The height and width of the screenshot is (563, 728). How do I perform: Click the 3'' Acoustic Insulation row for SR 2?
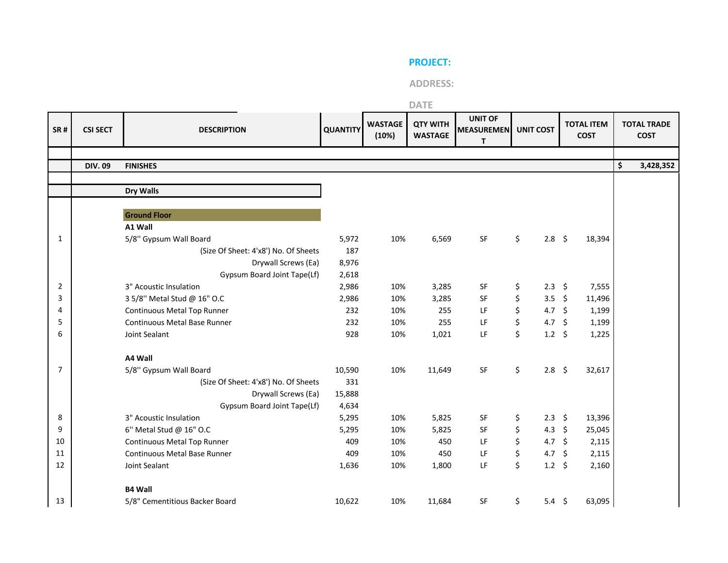point(163,287)
